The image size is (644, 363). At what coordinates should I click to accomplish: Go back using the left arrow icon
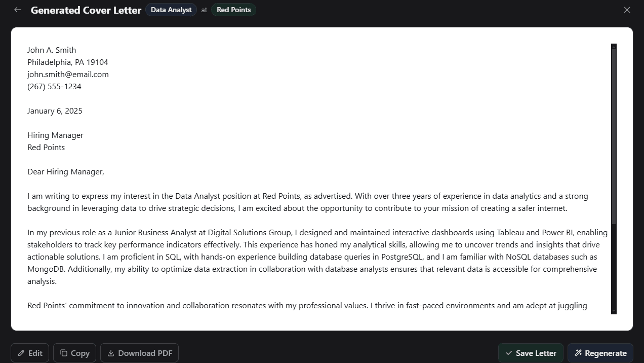(x=18, y=10)
